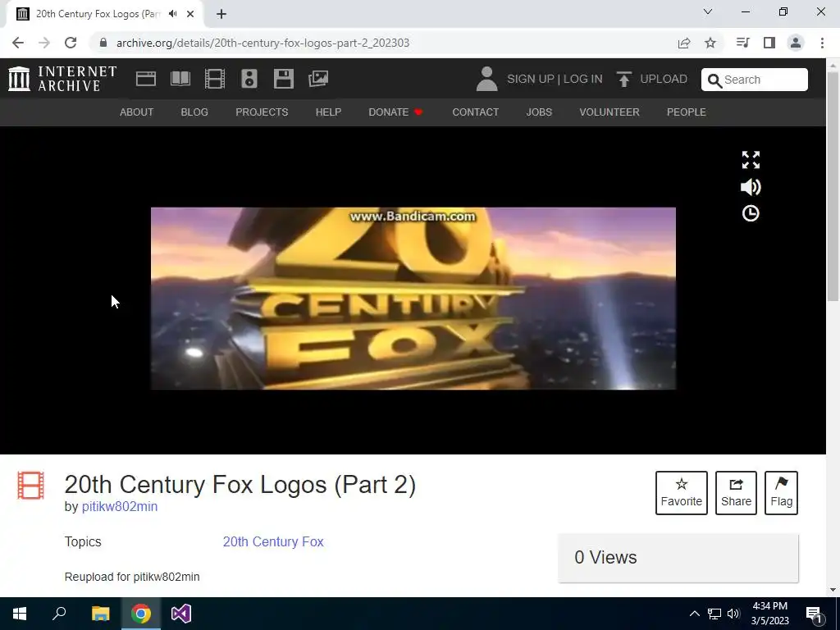Open the Images icon in the navbar
840x630 pixels.
318,79
